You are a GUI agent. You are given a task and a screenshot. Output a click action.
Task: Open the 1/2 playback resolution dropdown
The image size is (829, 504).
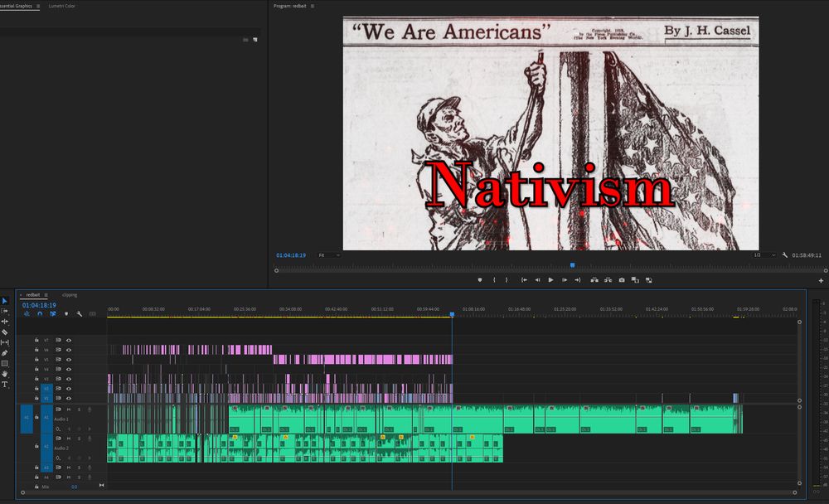tap(764, 255)
